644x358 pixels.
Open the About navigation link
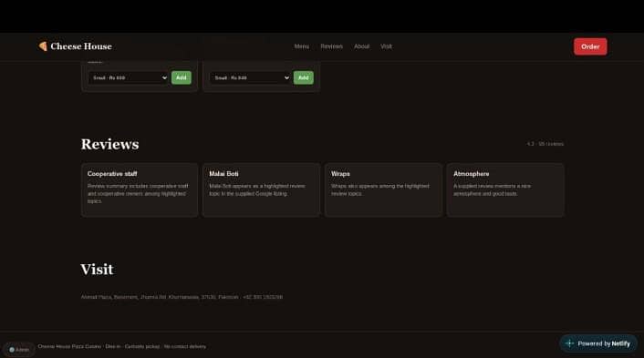[x=361, y=46]
